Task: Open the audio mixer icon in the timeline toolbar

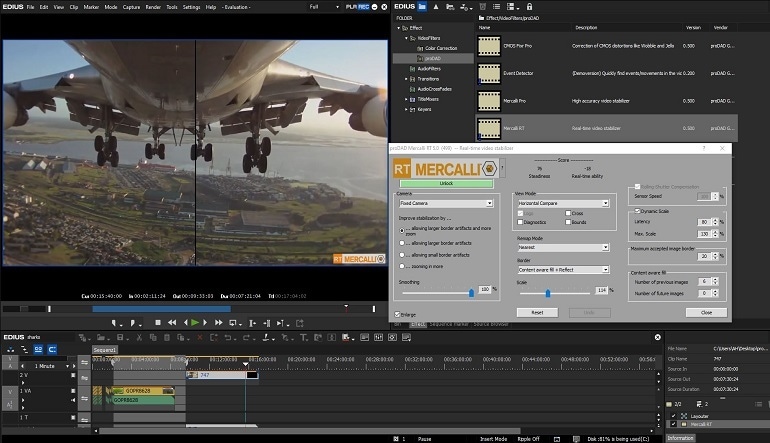Action: 379,337
